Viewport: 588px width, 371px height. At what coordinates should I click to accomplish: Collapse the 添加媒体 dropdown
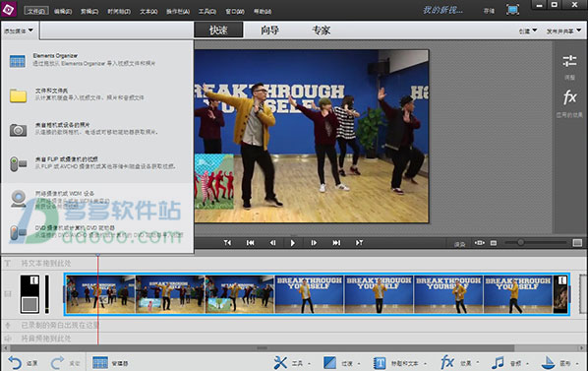click(x=19, y=31)
